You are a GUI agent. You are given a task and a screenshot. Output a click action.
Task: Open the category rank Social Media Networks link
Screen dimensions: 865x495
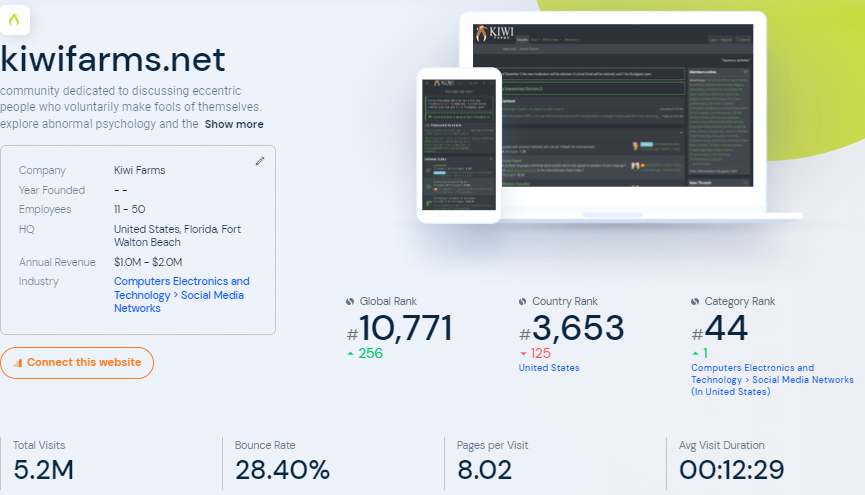tap(772, 380)
